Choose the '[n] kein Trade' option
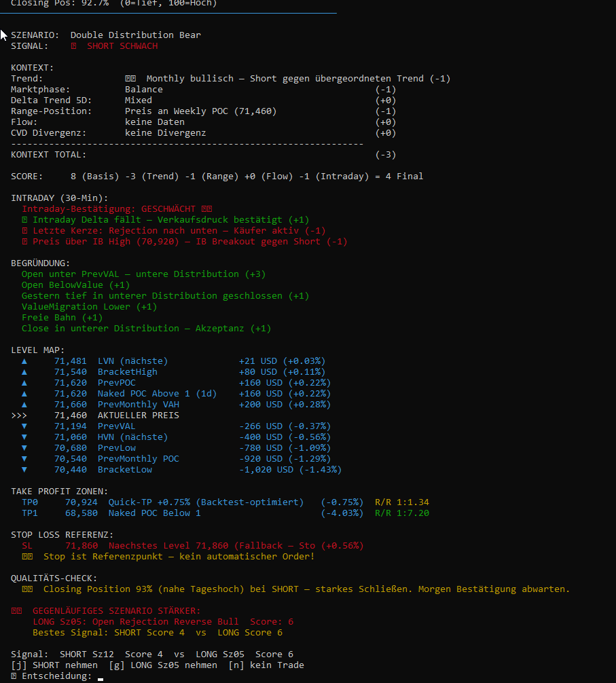This screenshot has width=616, height=683. pos(266,665)
